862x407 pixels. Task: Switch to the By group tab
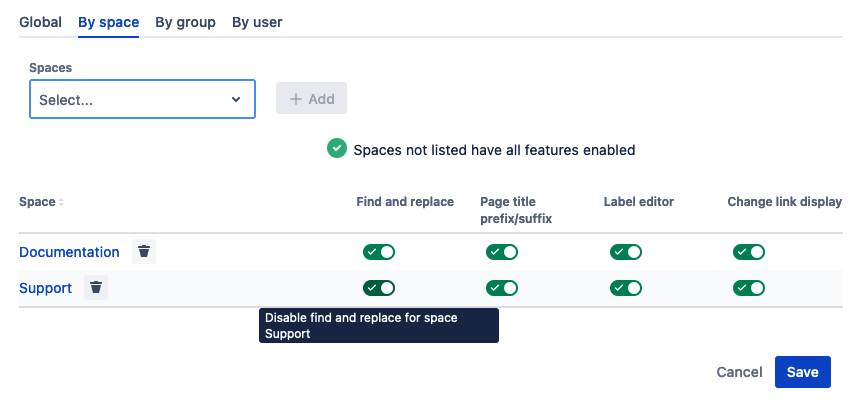click(x=185, y=22)
